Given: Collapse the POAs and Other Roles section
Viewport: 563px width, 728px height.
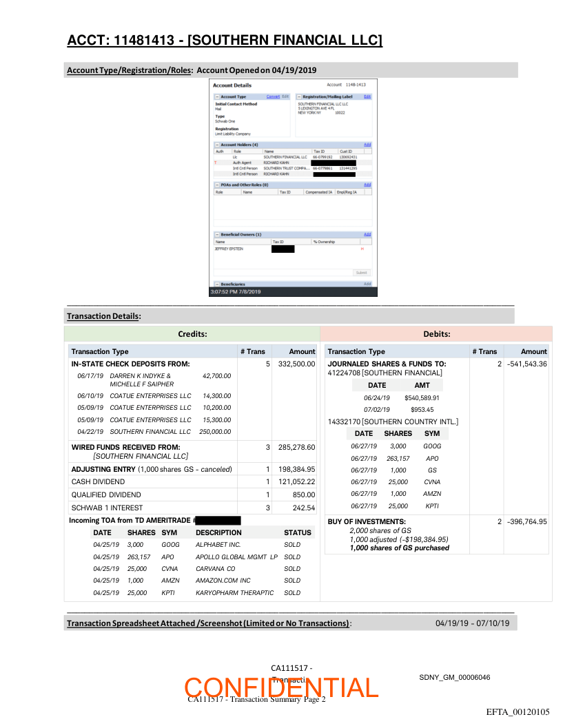Looking at the screenshot, I should pos(217,185).
